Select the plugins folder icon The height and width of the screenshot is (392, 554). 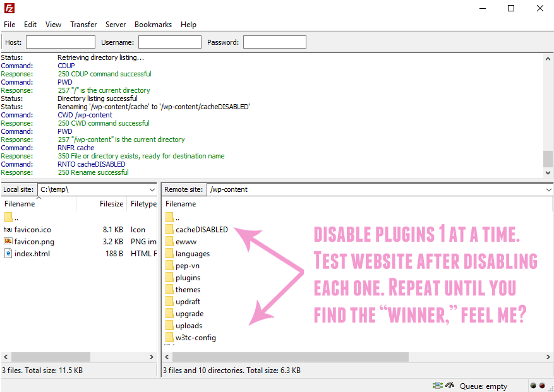(x=169, y=278)
